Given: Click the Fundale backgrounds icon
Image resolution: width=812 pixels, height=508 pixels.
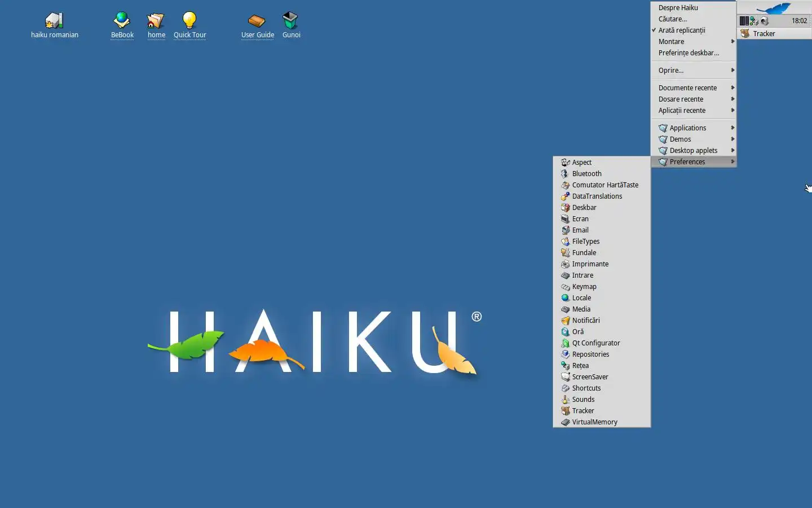Looking at the screenshot, I should (565, 253).
